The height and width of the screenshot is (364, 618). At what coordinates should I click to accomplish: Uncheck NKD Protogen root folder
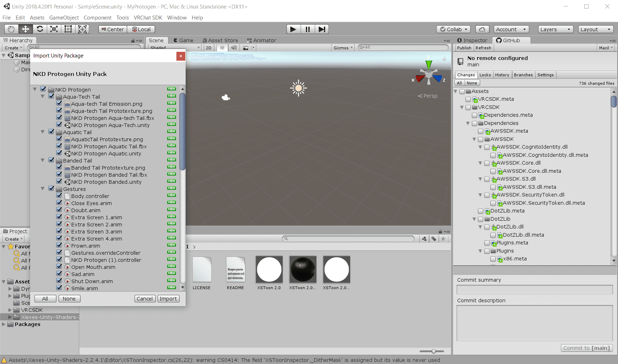tap(43, 89)
